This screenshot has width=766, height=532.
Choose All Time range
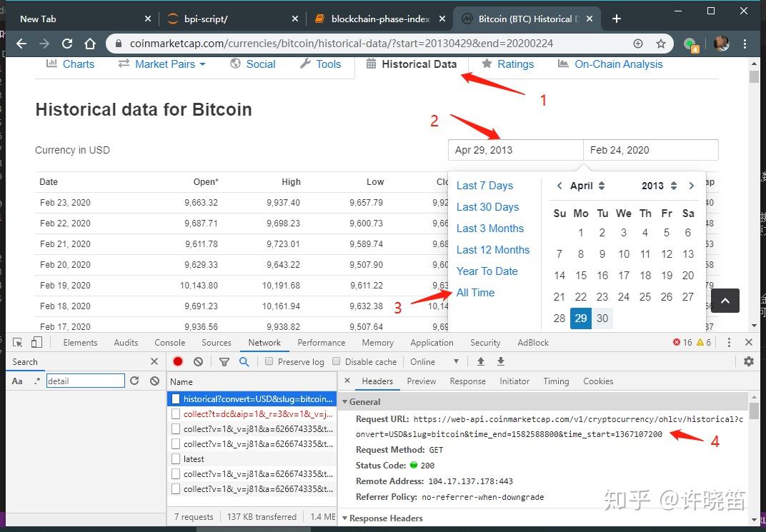[475, 293]
